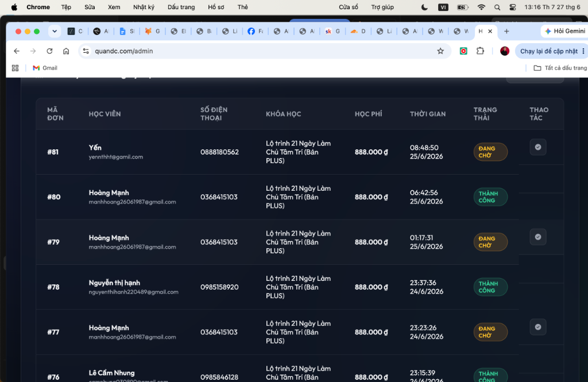Toggle the Do Not Disturb moon icon

pos(424,7)
